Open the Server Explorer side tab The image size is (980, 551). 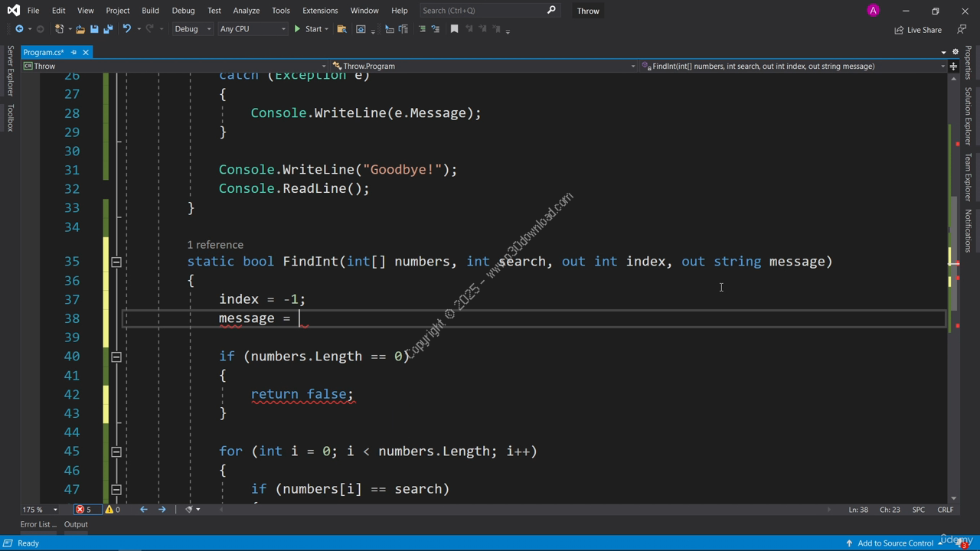coord(10,71)
